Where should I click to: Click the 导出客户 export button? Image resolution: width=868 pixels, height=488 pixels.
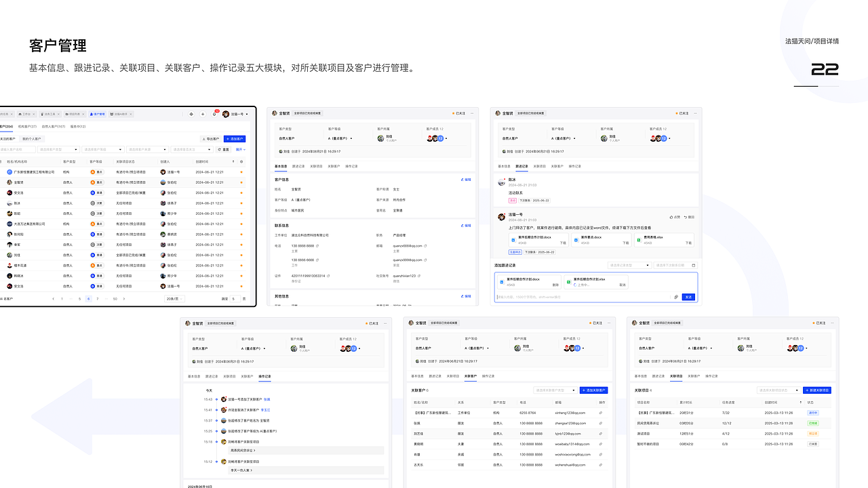pyautogui.click(x=211, y=139)
